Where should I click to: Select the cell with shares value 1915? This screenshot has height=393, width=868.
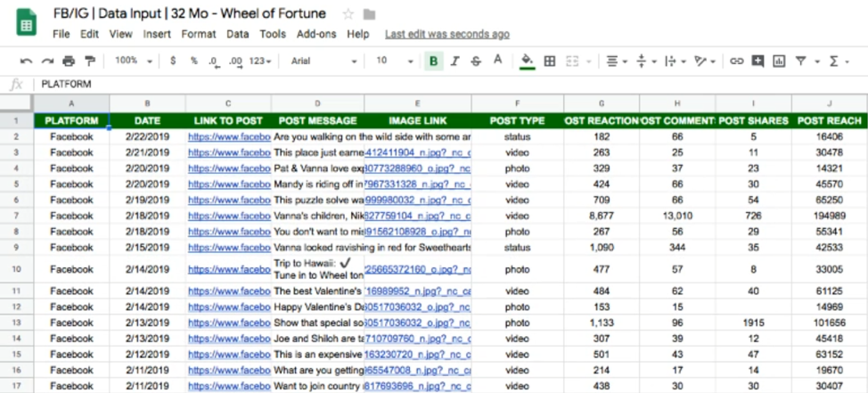tap(753, 323)
